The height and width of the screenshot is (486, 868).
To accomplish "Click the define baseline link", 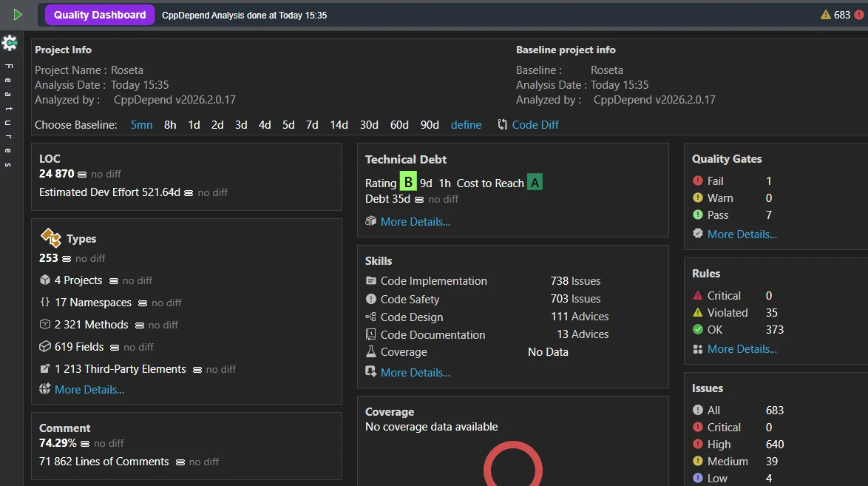I will coord(466,125).
